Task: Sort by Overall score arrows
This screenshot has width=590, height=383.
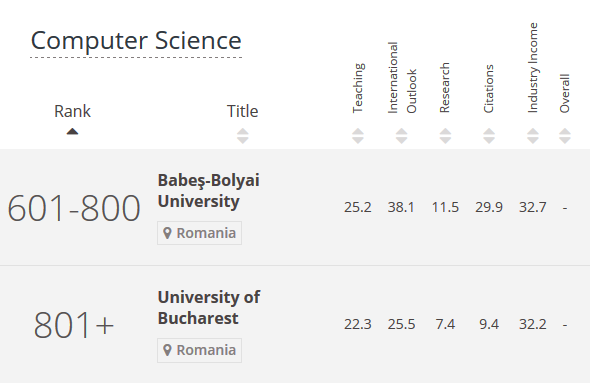Action: click(565, 136)
